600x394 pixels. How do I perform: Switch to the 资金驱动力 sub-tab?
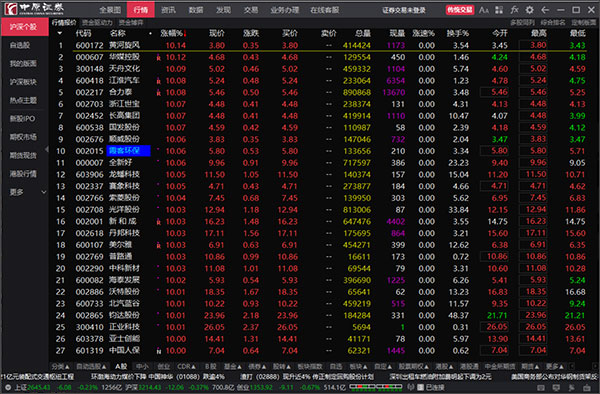pos(97,23)
